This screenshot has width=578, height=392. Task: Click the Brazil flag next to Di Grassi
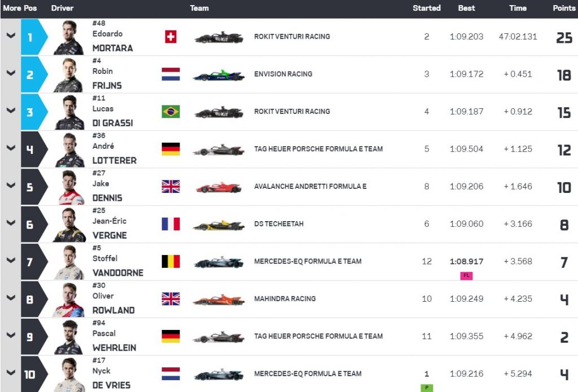[x=170, y=112]
